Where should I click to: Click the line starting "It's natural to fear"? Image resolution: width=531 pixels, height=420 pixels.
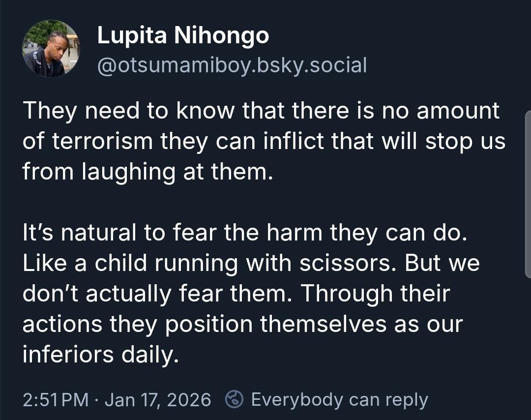tap(243, 233)
